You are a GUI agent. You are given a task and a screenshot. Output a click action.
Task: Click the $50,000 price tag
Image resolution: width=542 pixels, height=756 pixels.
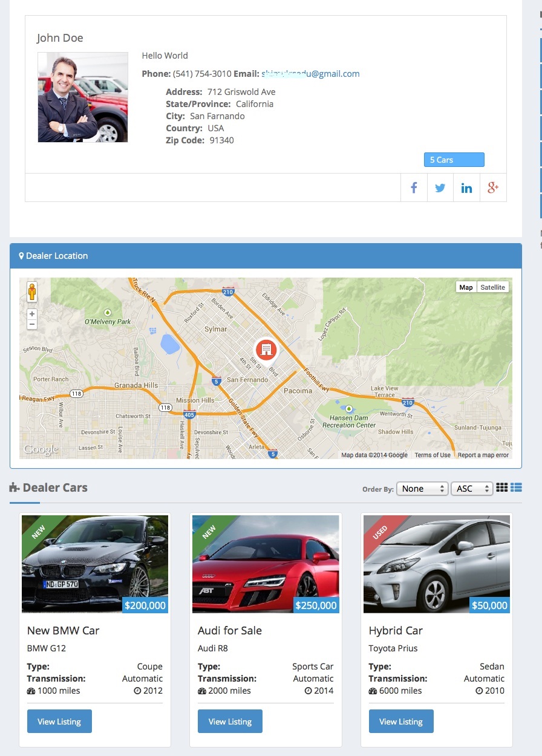click(490, 605)
